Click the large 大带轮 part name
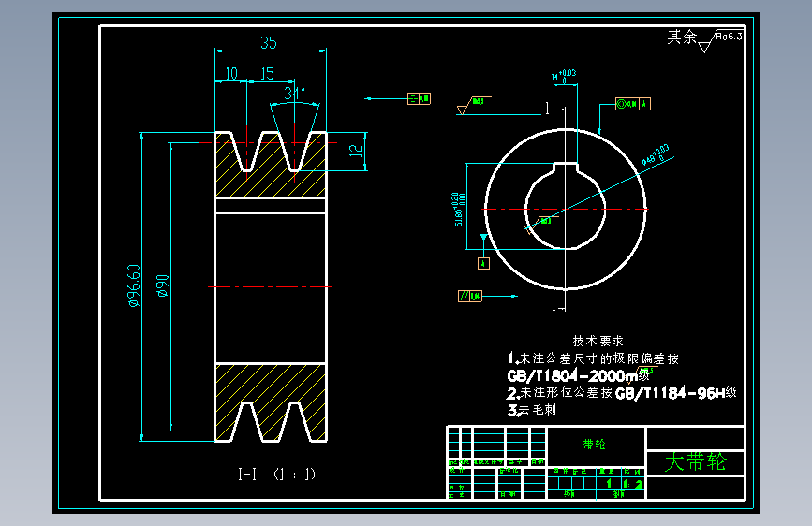 tap(696, 461)
